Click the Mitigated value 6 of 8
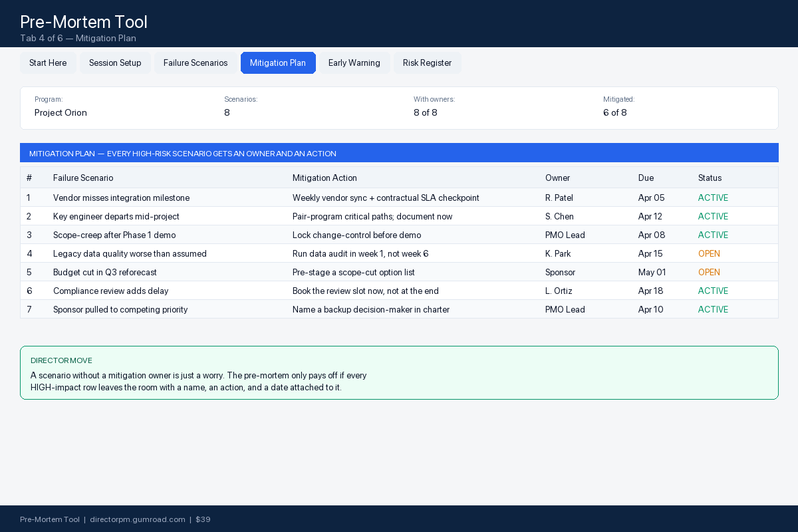The height and width of the screenshot is (532, 798). (x=615, y=113)
